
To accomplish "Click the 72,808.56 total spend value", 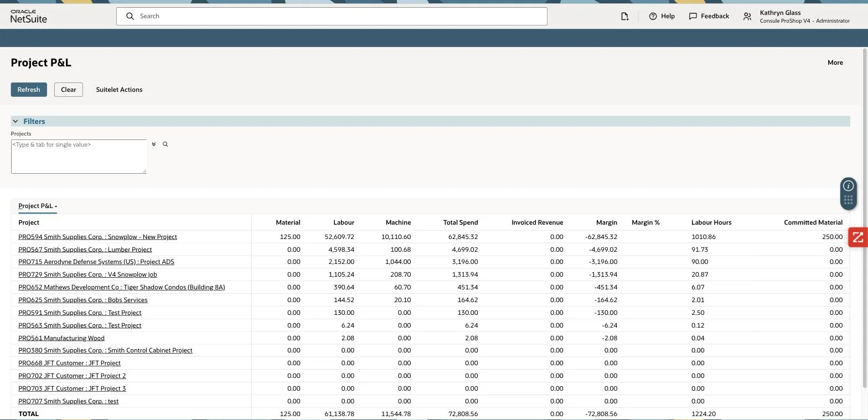I will click(463, 414).
